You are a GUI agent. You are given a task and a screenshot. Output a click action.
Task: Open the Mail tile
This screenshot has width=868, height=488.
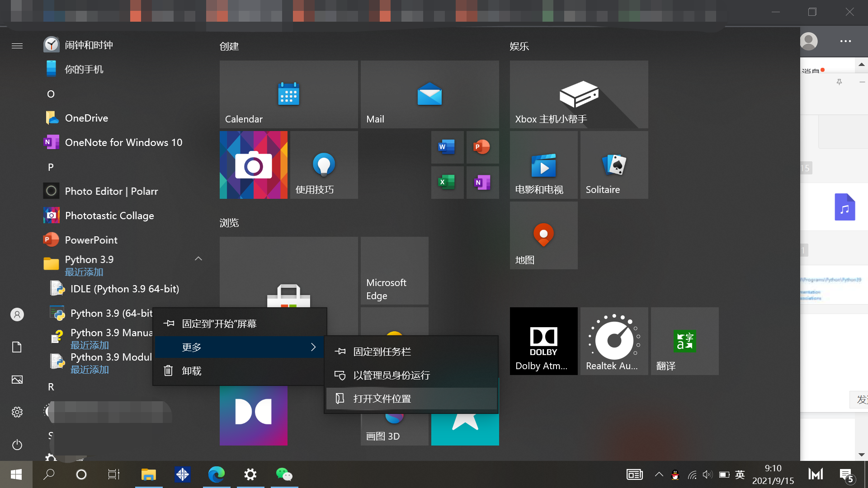[x=429, y=94]
